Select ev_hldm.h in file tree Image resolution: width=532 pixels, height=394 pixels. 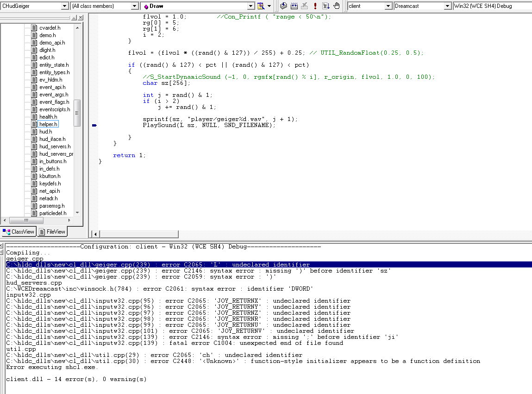(51, 80)
